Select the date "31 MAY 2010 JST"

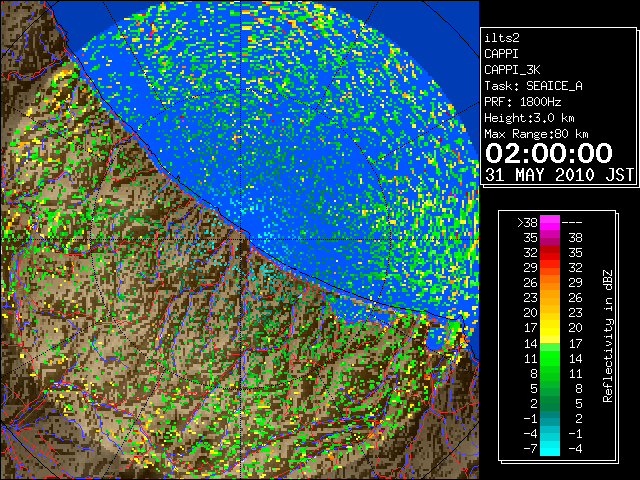coord(559,175)
